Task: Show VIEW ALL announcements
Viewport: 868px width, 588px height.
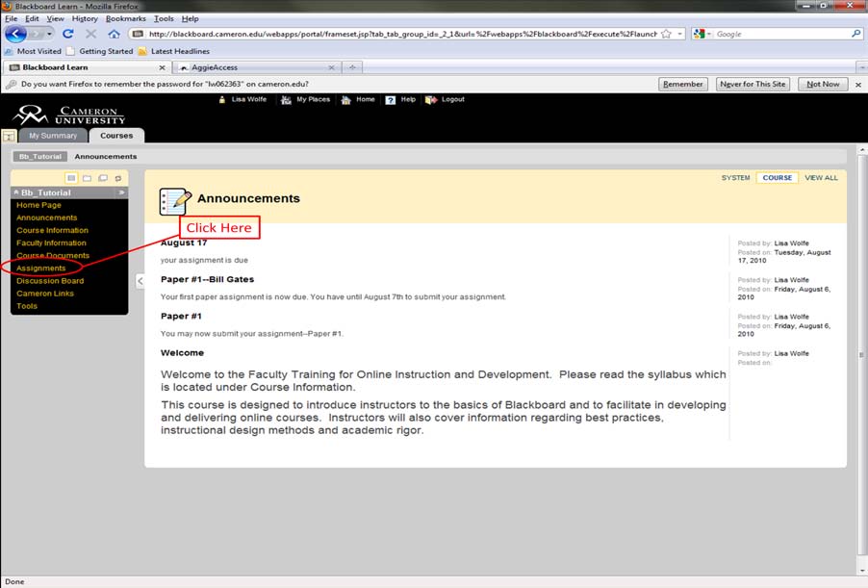Action: (x=821, y=178)
